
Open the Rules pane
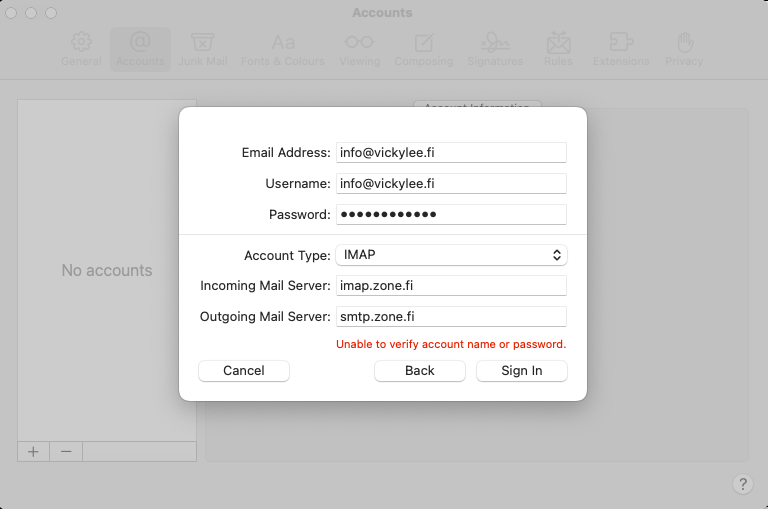point(558,49)
